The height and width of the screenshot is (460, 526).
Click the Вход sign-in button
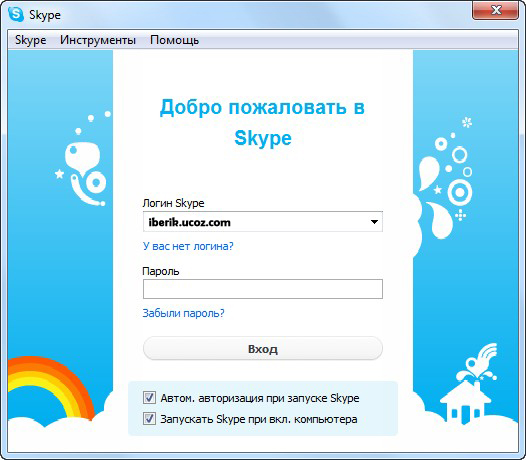pyautogui.click(x=263, y=349)
